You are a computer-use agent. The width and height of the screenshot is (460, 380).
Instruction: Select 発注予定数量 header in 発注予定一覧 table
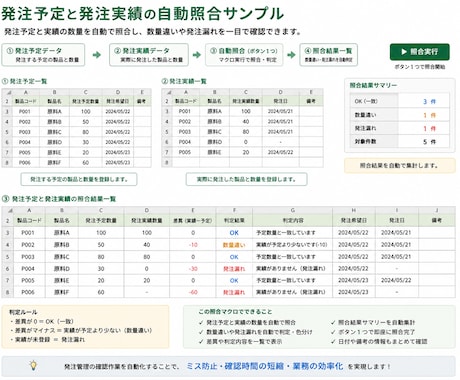pyautogui.click(x=86, y=101)
